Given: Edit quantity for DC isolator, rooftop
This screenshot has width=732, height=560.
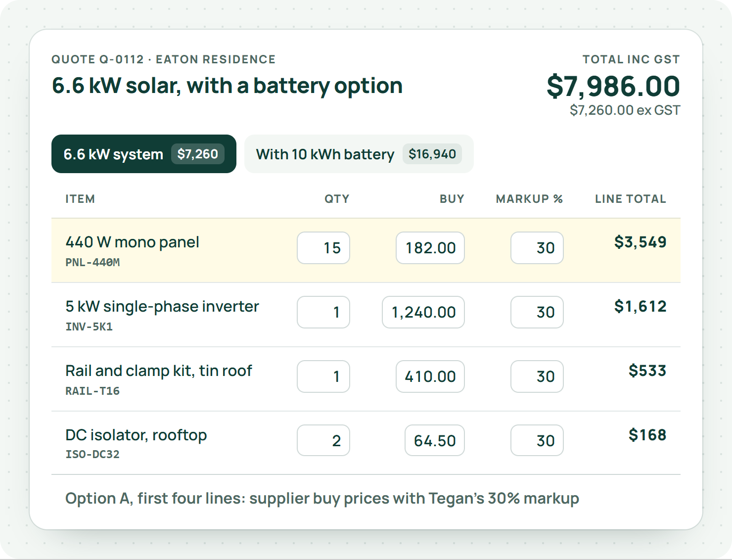Looking at the screenshot, I should point(323,440).
